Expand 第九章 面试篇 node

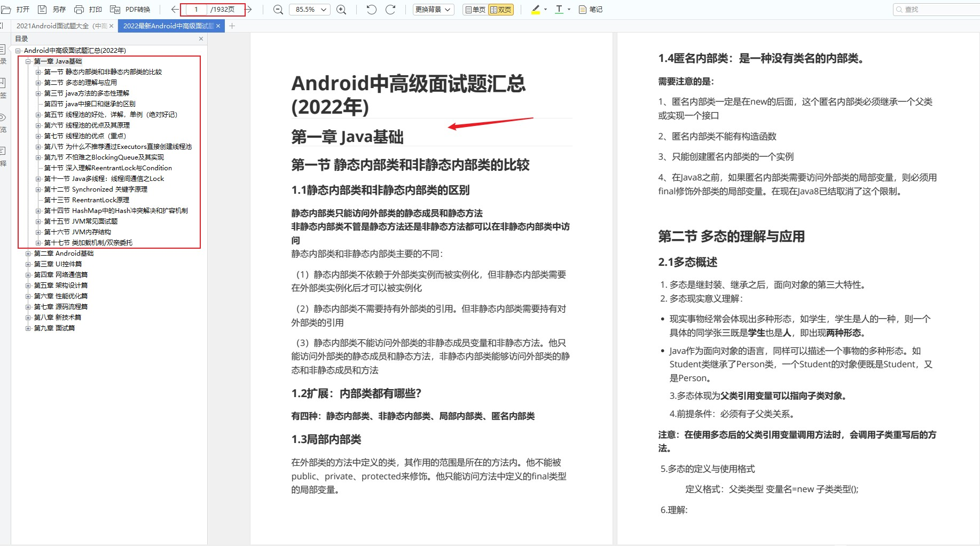tap(28, 328)
